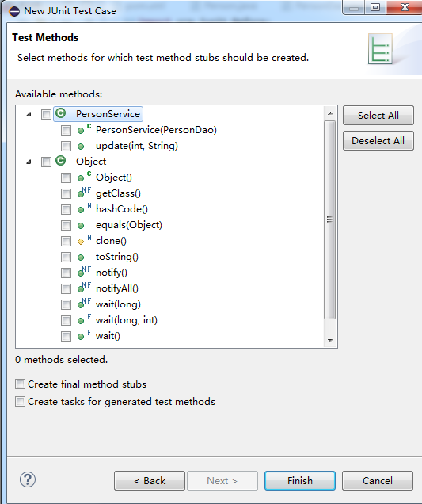Click the Deselect All button

click(x=378, y=141)
